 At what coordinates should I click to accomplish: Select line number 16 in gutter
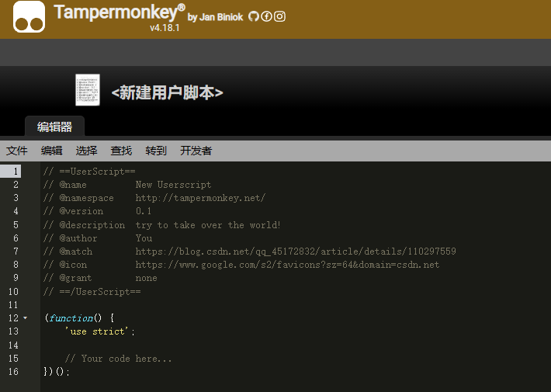pyautogui.click(x=13, y=372)
